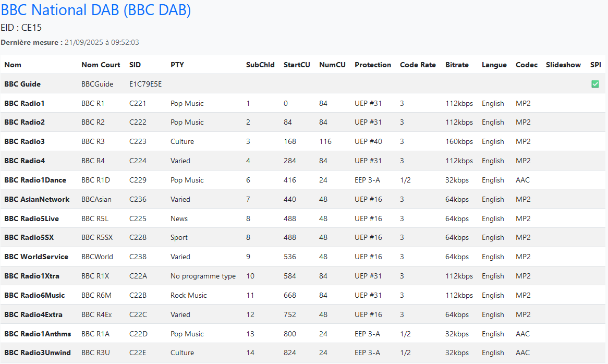Click the SPI column header
Screen dimensions: 608x364
pos(595,65)
